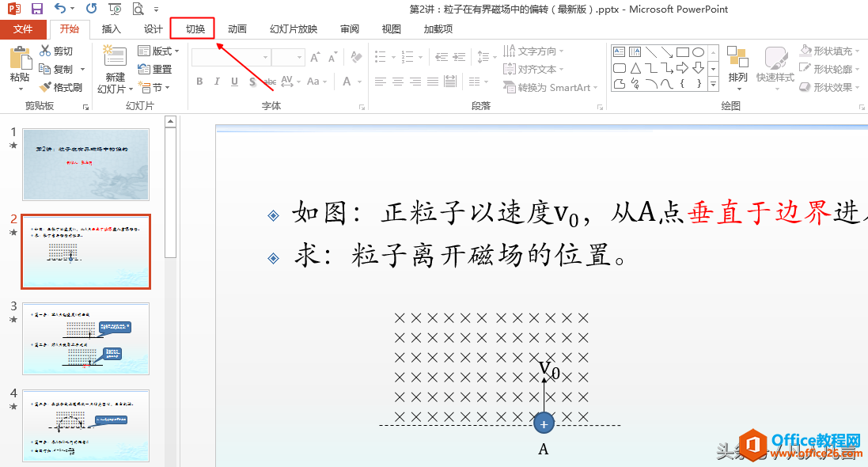
Task: Increase list indent level
Action: (459, 57)
